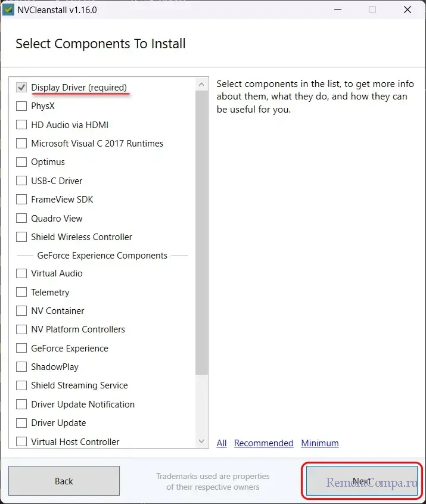Enable NV Container component
This screenshot has width=426, height=504.
click(x=21, y=311)
